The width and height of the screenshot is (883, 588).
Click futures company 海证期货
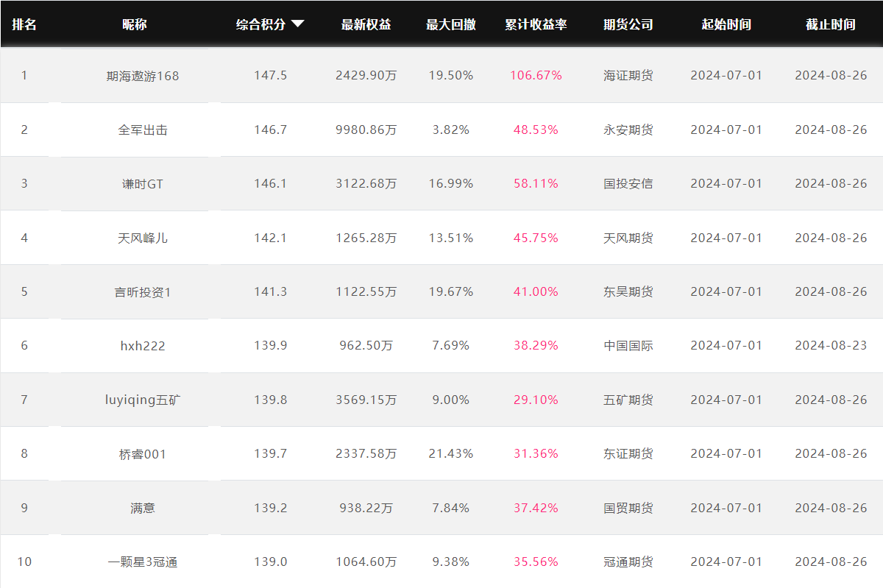coord(628,75)
